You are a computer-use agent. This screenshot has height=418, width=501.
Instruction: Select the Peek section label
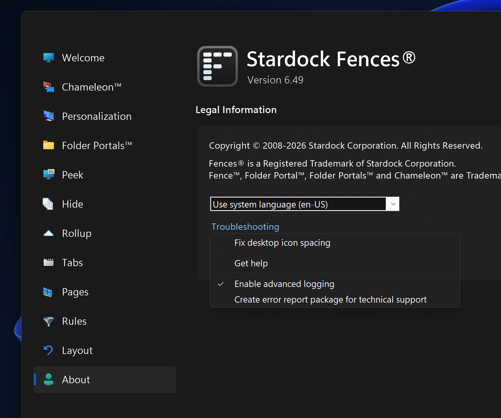click(x=72, y=175)
